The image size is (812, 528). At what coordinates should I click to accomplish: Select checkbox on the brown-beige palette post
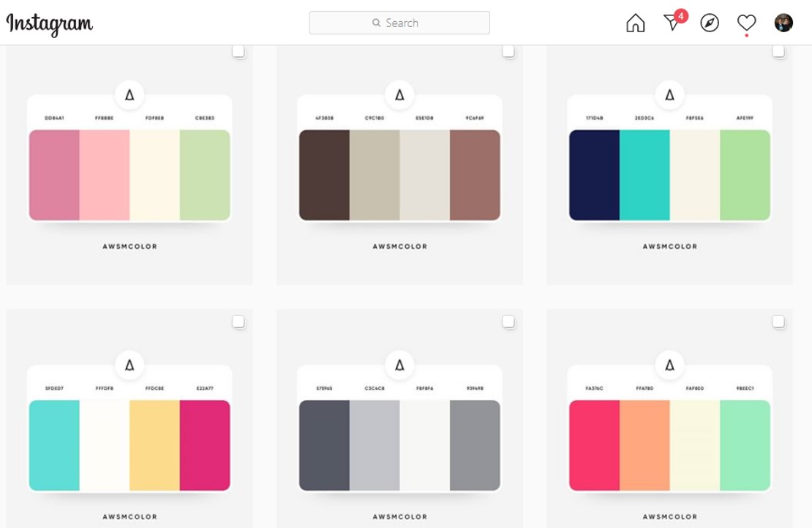[508, 51]
